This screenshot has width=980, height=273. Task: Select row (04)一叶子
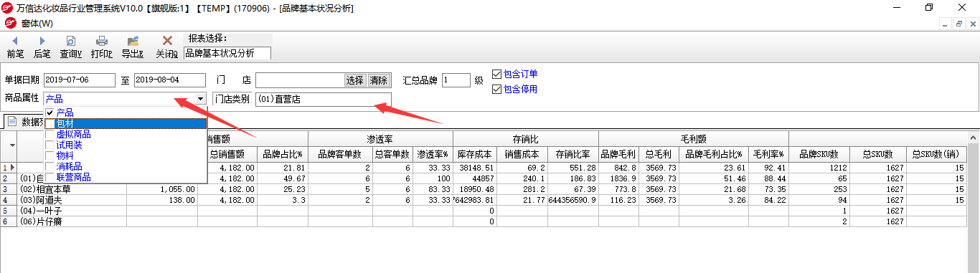click(x=72, y=211)
